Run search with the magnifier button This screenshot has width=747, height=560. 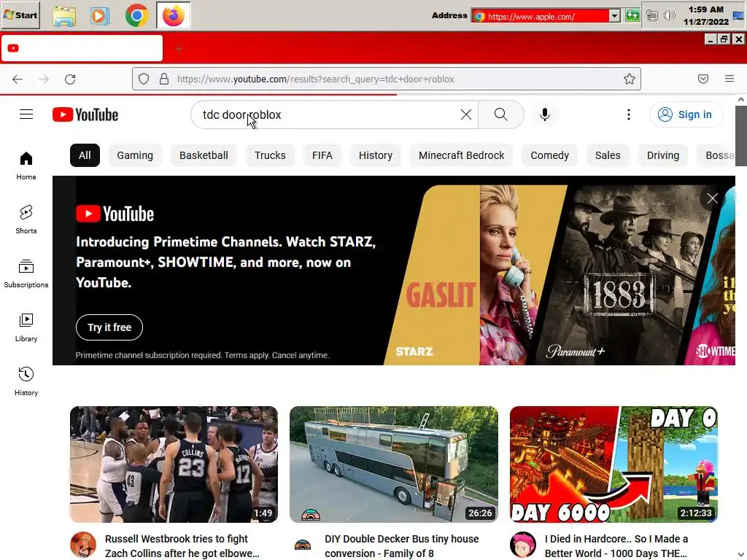500,114
